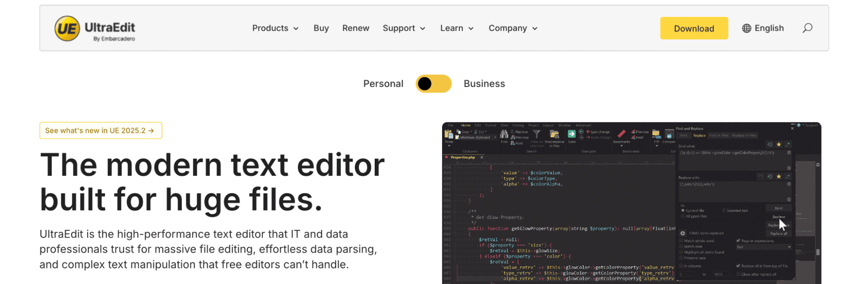Click the UltraEdit editor screenshot image
The image size is (868, 284).
point(631,203)
